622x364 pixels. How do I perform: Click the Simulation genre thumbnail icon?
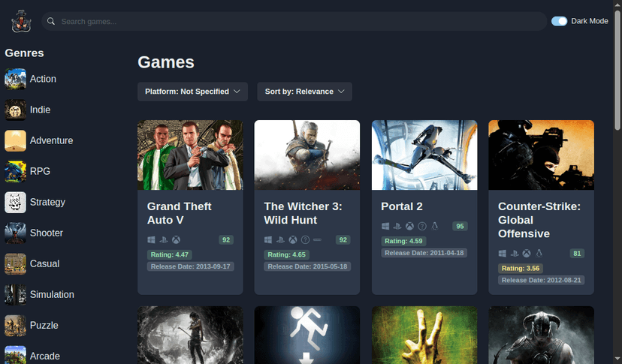point(16,295)
